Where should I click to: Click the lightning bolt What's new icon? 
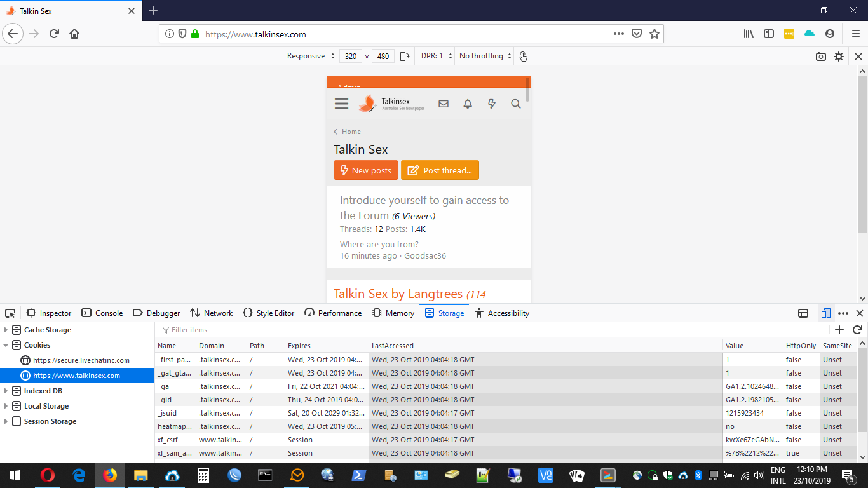pyautogui.click(x=492, y=104)
